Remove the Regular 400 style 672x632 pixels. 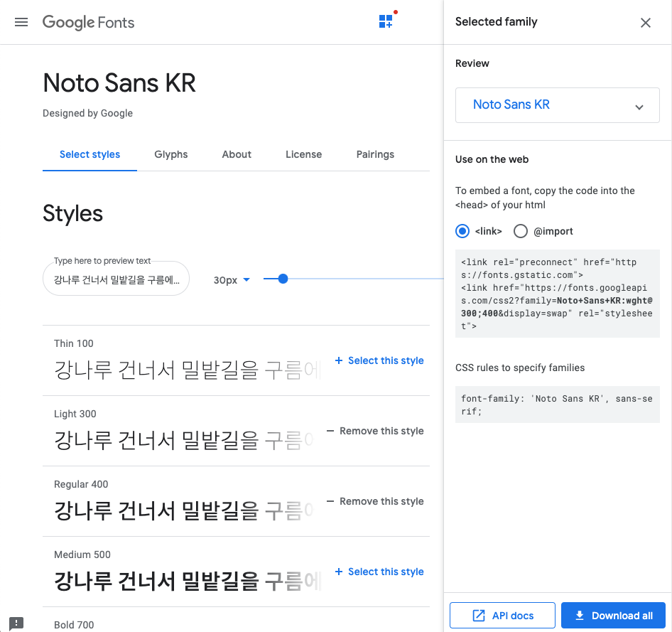coord(375,501)
